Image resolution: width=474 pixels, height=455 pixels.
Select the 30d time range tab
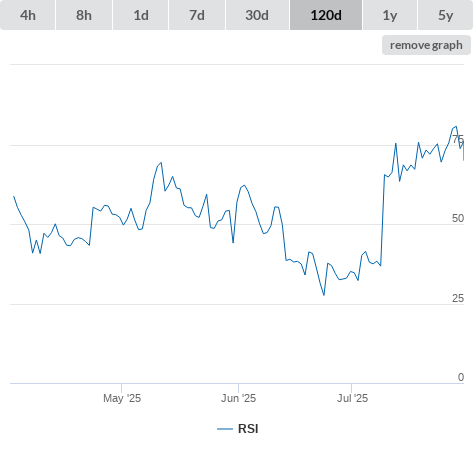(x=257, y=15)
